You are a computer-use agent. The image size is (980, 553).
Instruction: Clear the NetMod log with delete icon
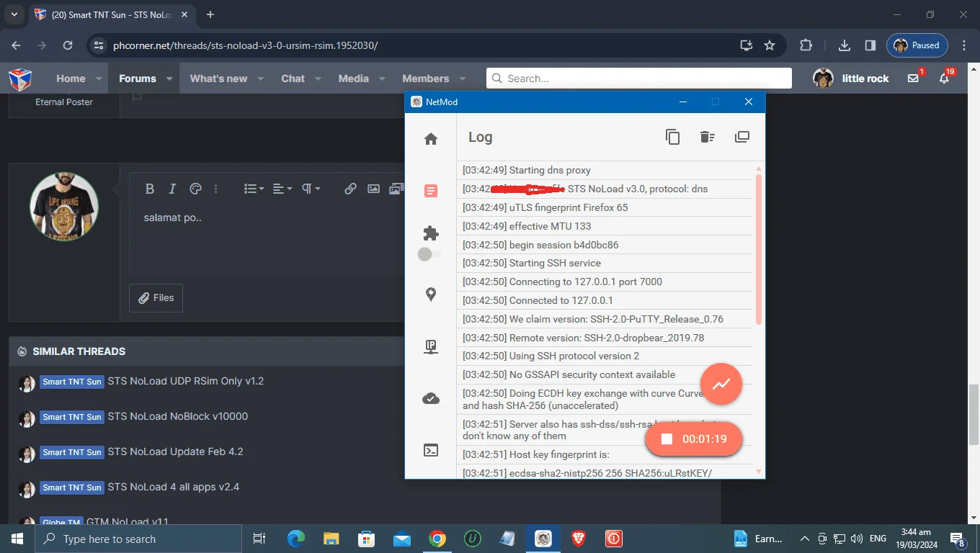707,137
